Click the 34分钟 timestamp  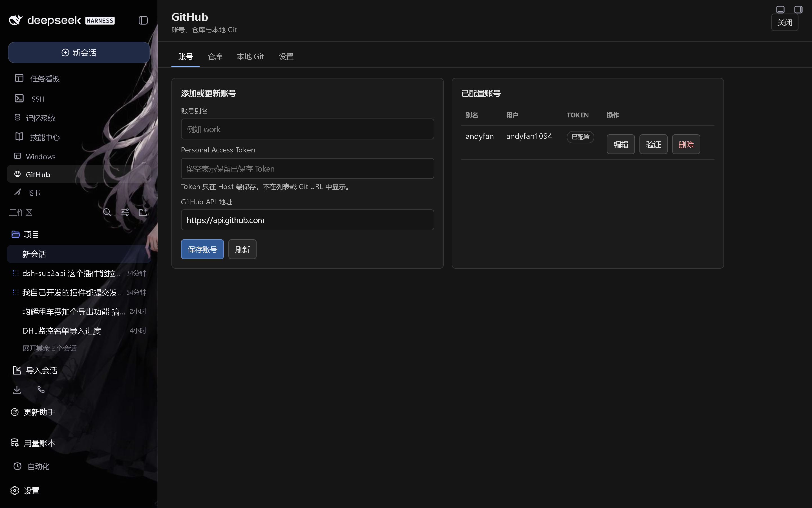[136, 273]
